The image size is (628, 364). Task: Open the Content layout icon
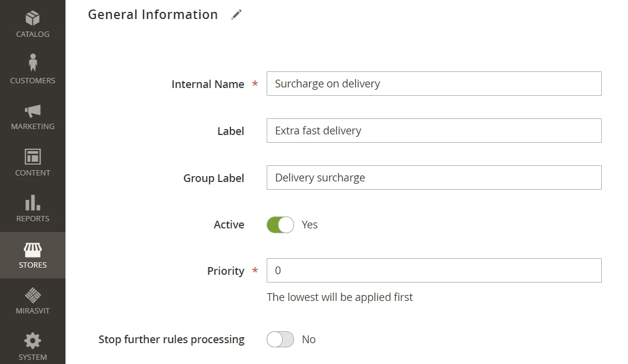(33, 156)
